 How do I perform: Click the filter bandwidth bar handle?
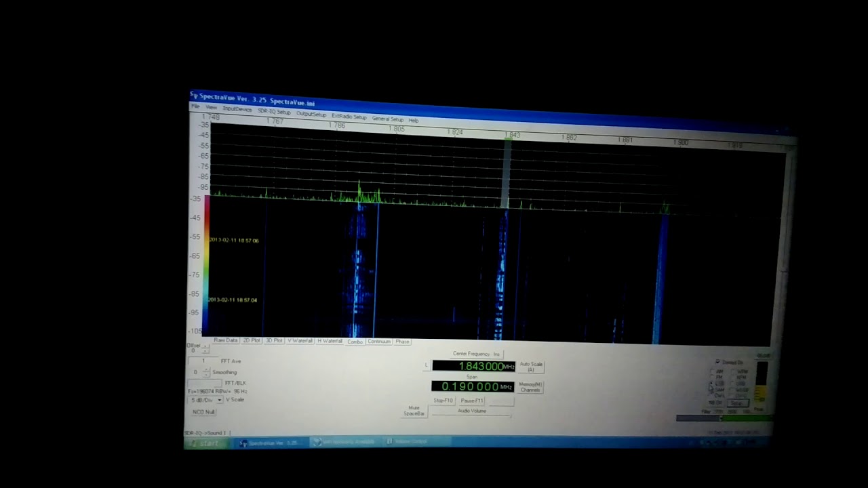coord(721,418)
